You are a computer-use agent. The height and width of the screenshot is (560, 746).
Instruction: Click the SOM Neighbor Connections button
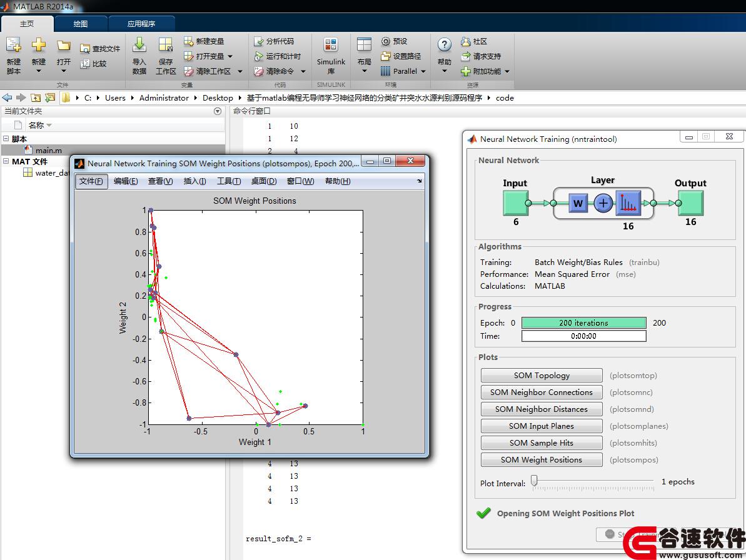click(542, 392)
